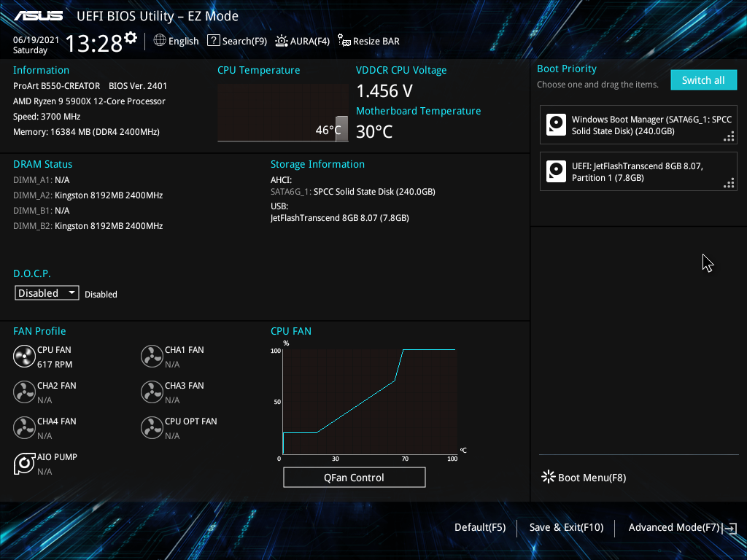The height and width of the screenshot is (560, 747).
Task: Open QFan Control
Action: click(x=354, y=477)
